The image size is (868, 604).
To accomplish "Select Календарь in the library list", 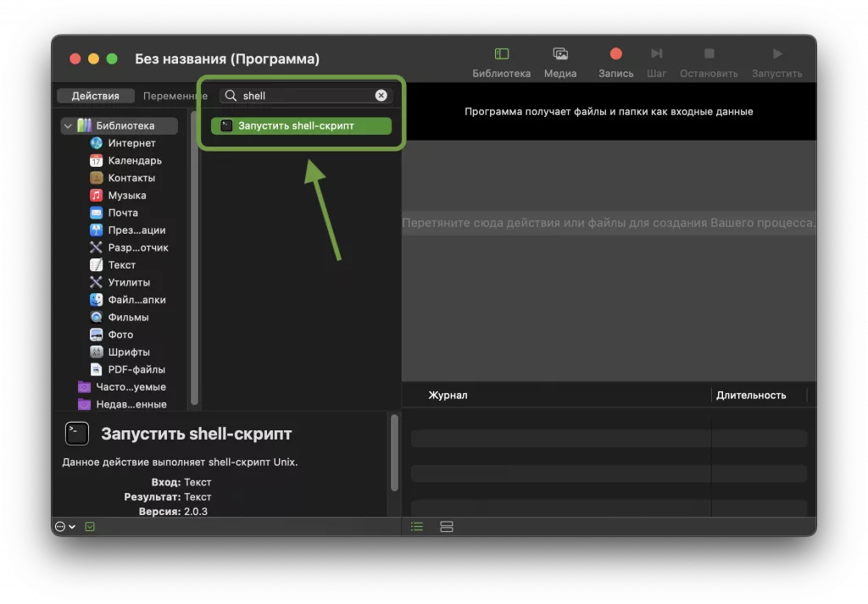I will [134, 161].
